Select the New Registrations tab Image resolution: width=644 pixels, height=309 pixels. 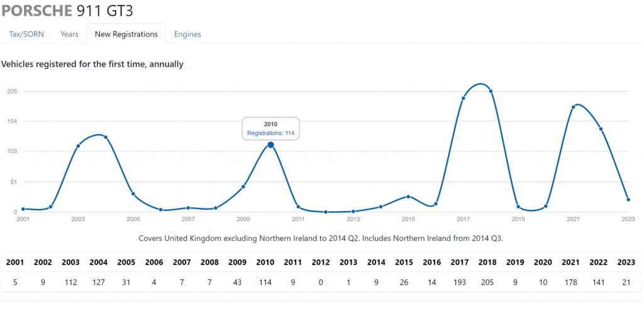[x=126, y=34]
